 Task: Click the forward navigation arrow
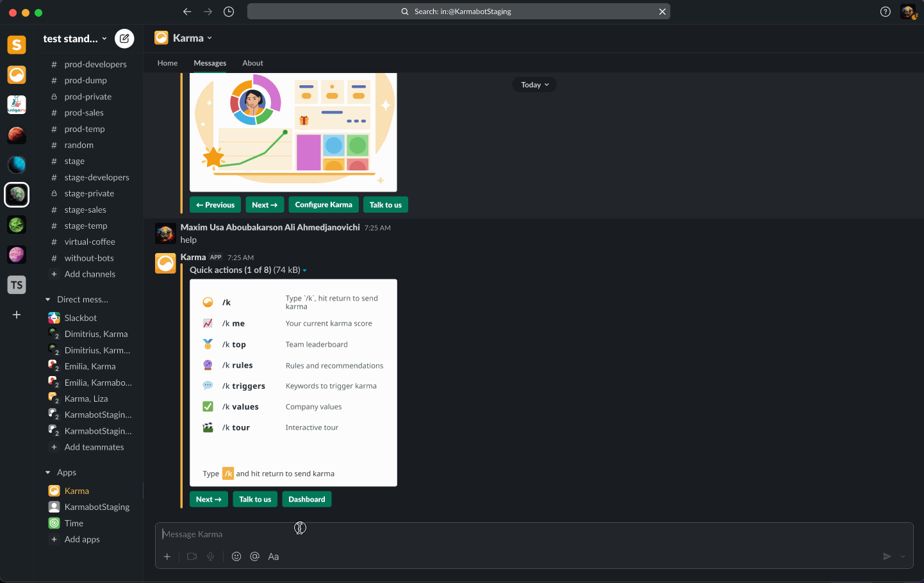[208, 12]
